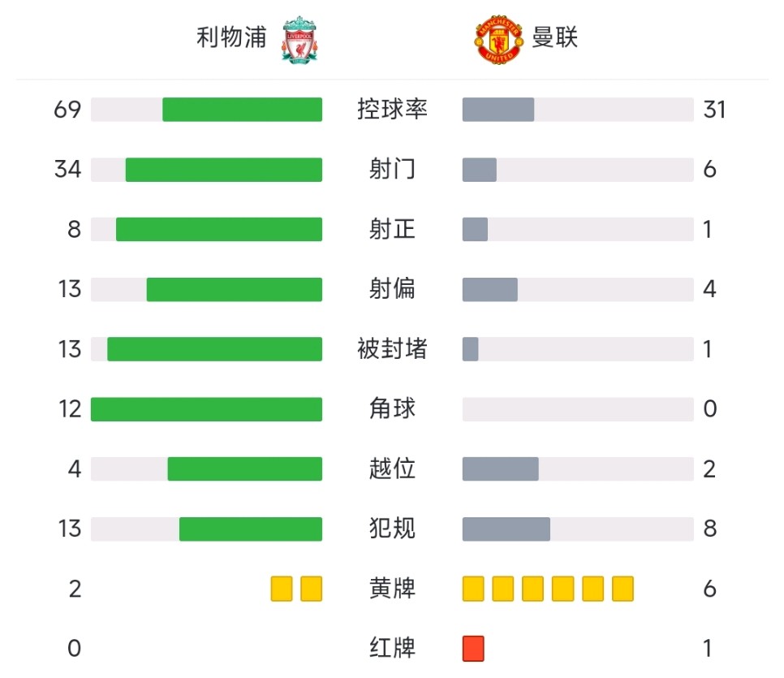Click Manchester United's gray 控球率 bar
Image resolution: width=784 pixels, height=678 pixels.
click(x=498, y=110)
